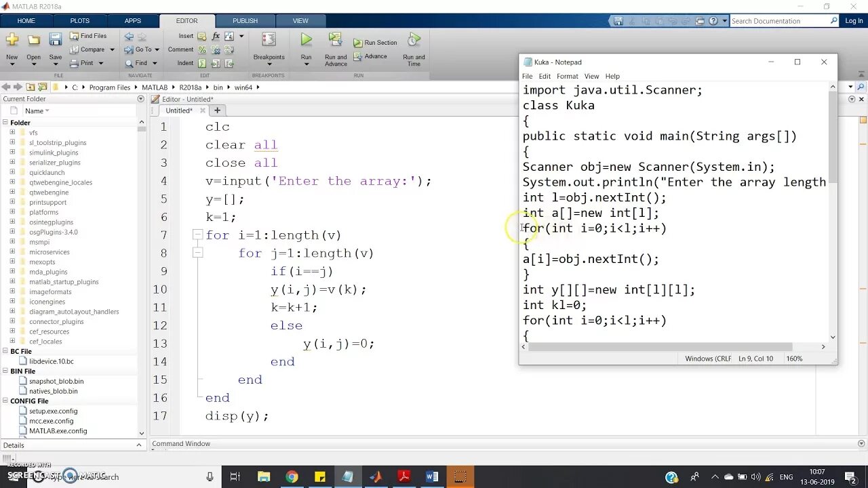Click the fx insert function icon
The width and height of the screenshot is (868, 488).
(x=216, y=36)
